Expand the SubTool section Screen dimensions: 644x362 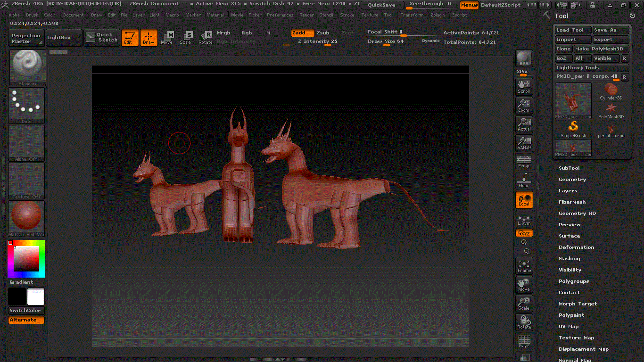(x=569, y=168)
